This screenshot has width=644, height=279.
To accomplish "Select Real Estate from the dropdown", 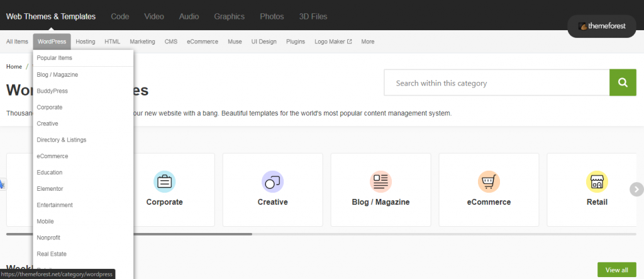I will [84, 254].
